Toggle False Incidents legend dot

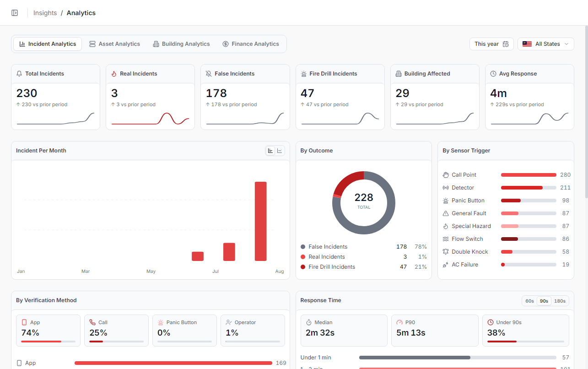(303, 247)
